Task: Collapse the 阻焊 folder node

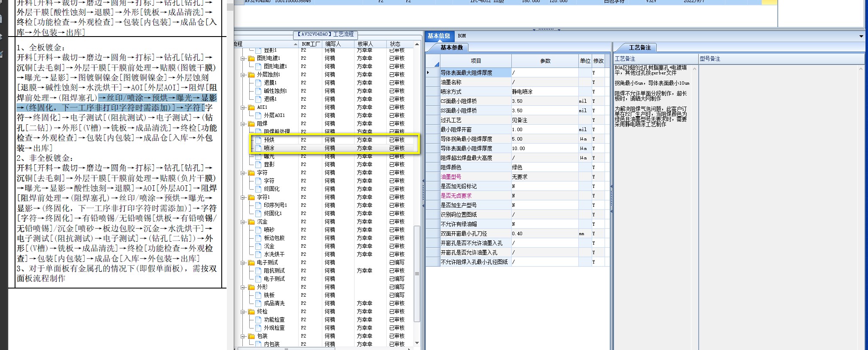Action: 243,124
